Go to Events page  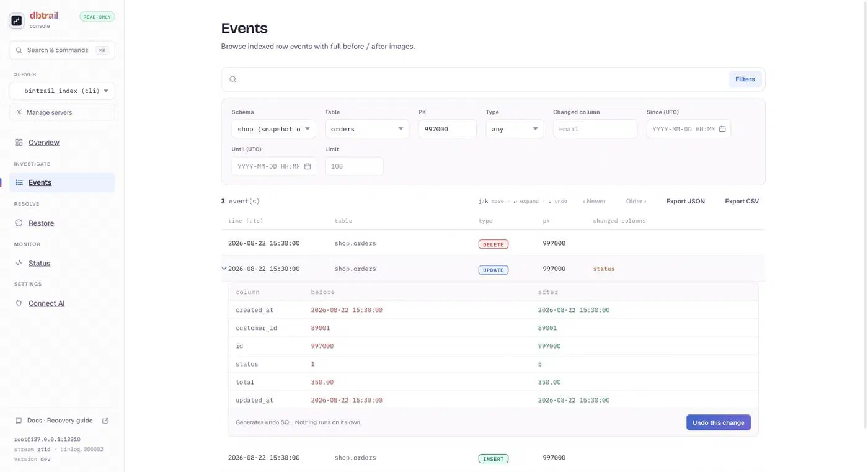click(x=40, y=183)
